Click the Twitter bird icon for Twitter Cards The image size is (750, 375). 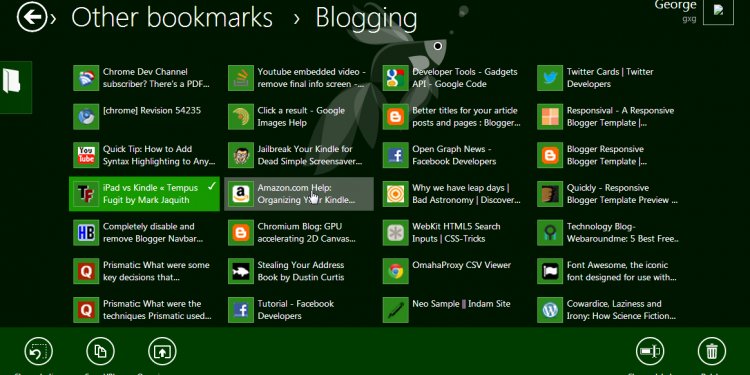[550, 78]
